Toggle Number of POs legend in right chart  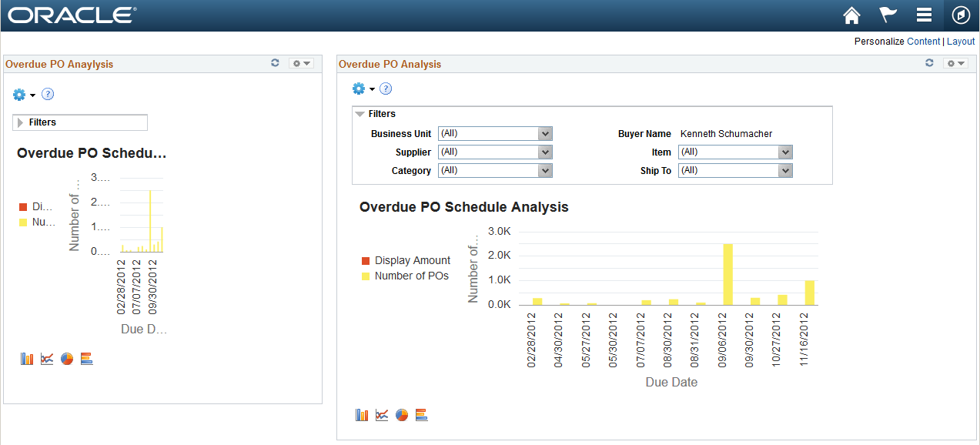click(x=405, y=276)
